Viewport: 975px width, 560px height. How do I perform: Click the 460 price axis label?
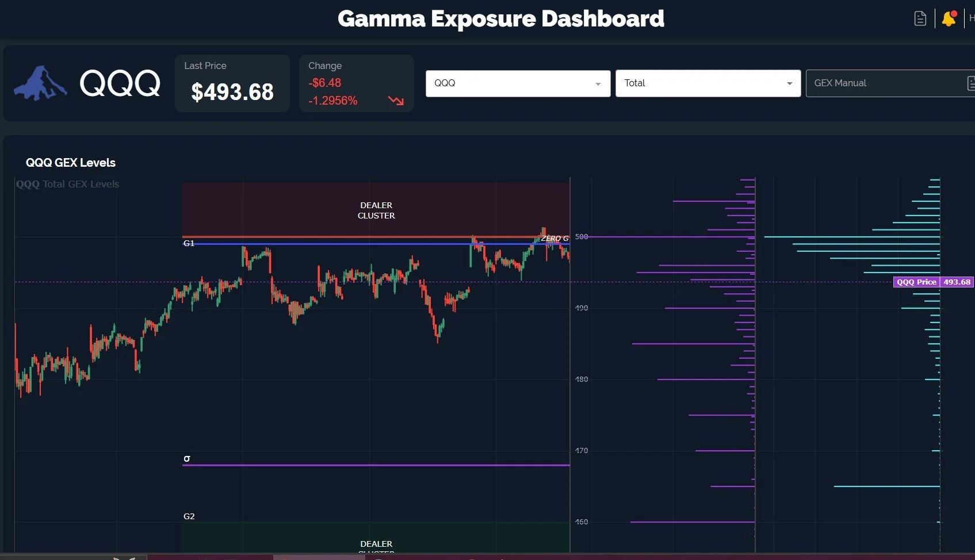(582, 522)
